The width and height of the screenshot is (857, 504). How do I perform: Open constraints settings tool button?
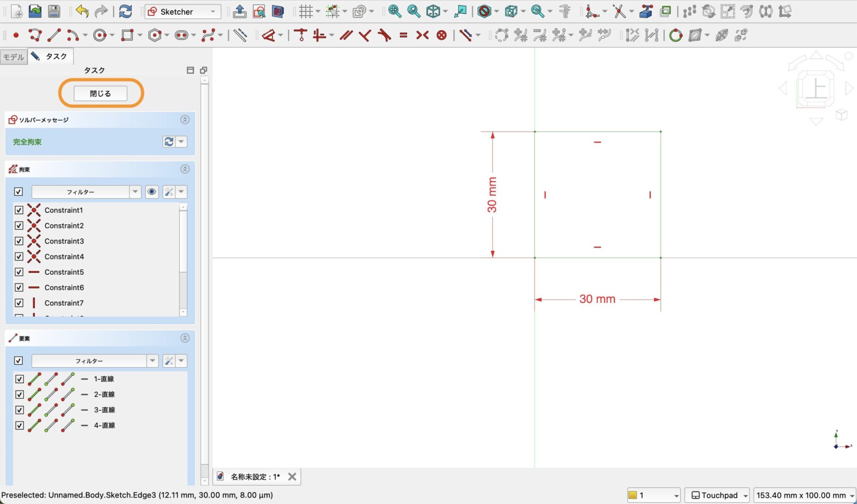pyautogui.click(x=169, y=192)
